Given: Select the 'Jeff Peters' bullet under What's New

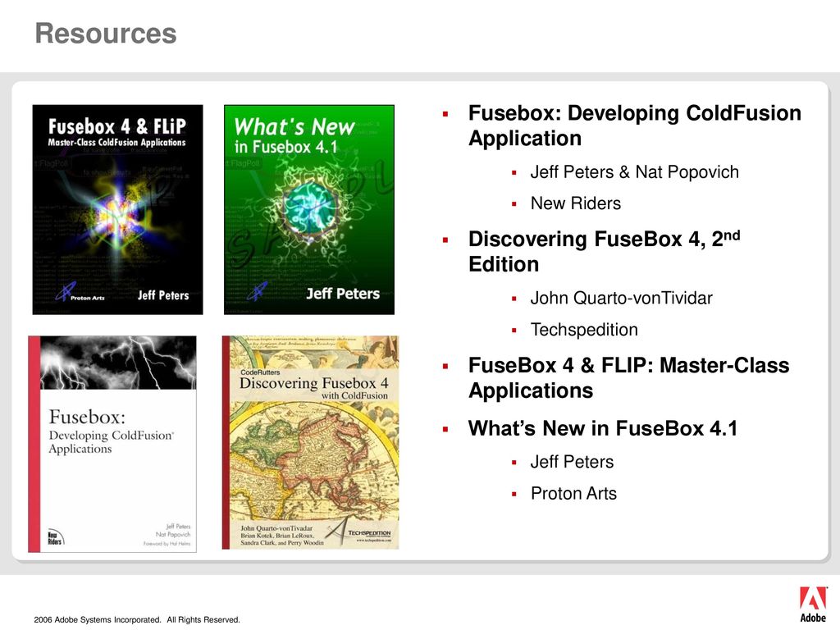Looking at the screenshot, I should click(572, 462).
